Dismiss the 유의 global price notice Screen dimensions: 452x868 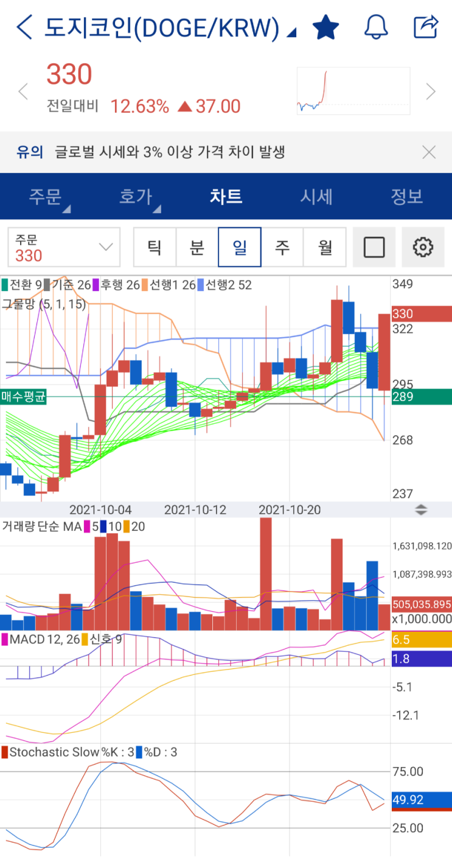coord(429,152)
